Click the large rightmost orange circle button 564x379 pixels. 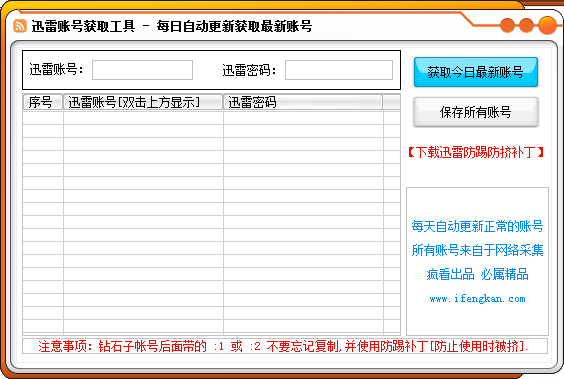[x=547, y=26]
